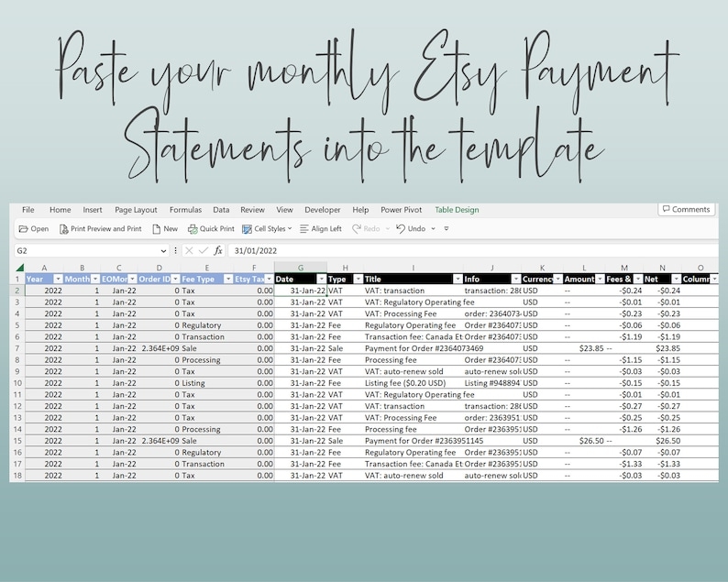Viewport: 728px width, 582px height.
Task: Switch to the Table Design tab
Action: (x=457, y=210)
